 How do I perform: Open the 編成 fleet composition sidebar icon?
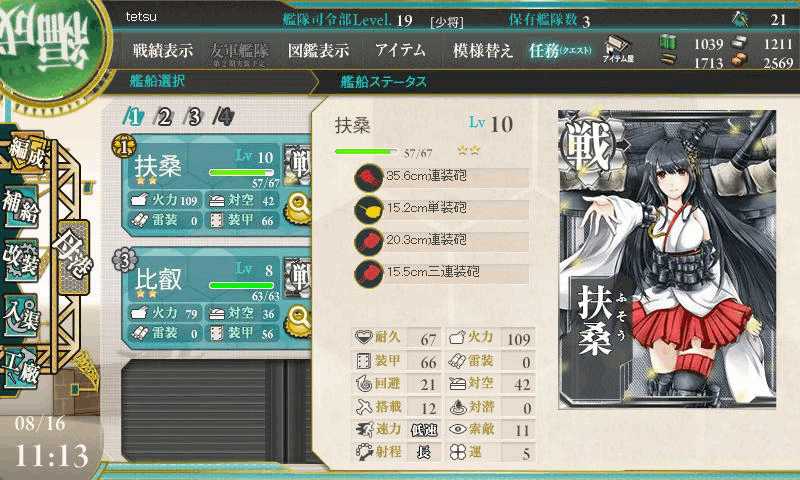[24, 155]
